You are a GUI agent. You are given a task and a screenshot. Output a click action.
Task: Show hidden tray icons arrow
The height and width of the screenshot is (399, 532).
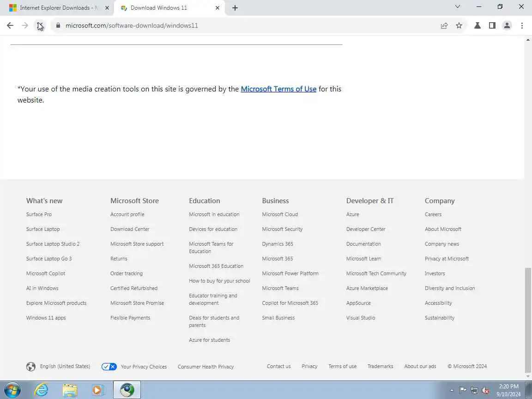pos(452,391)
